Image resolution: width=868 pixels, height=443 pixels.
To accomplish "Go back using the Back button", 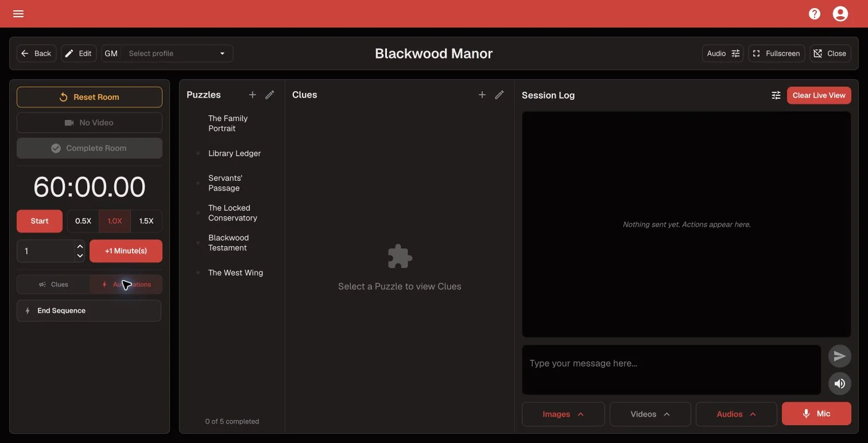I will tap(37, 53).
